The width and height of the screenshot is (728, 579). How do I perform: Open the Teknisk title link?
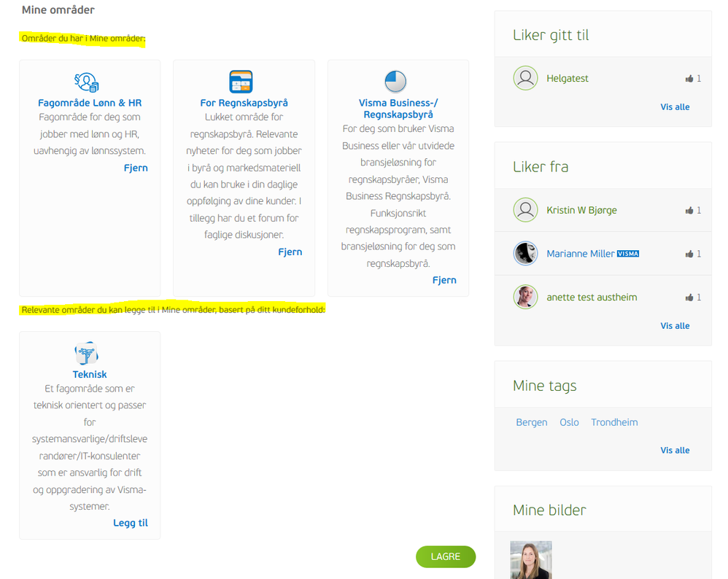[90, 374]
